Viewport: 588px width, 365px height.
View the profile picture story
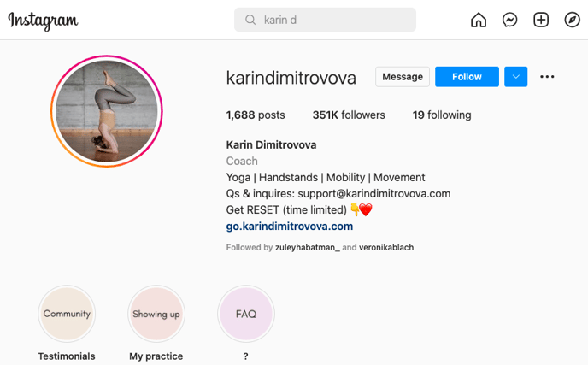point(107,111)
